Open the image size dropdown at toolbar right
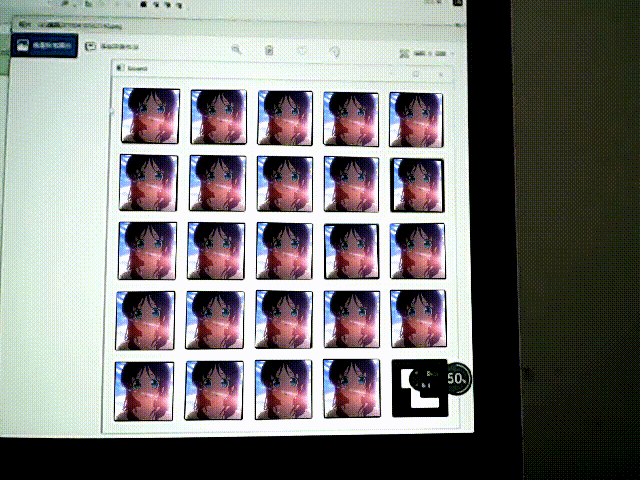The width and height of the screenshot is (640, 480). (x=434, y=53)
